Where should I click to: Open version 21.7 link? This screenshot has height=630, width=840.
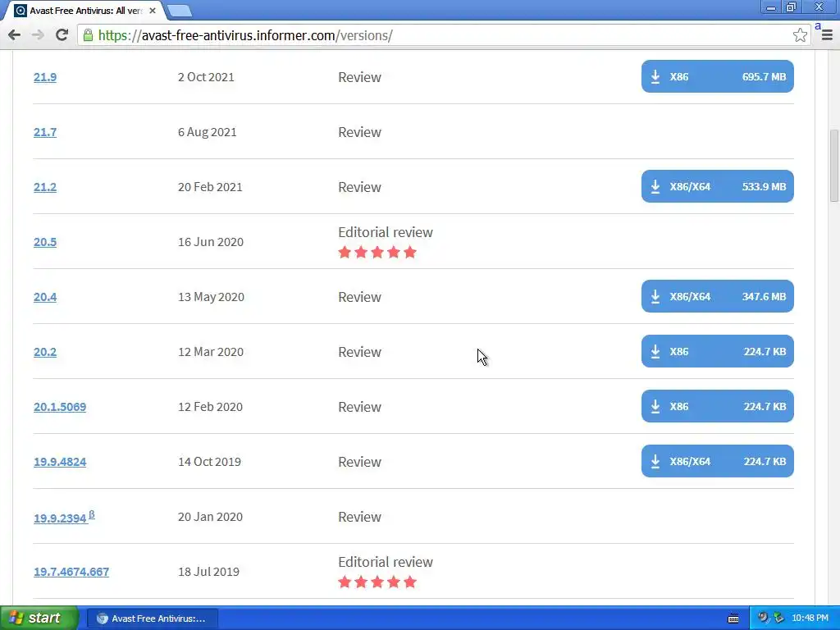point(45,132)
